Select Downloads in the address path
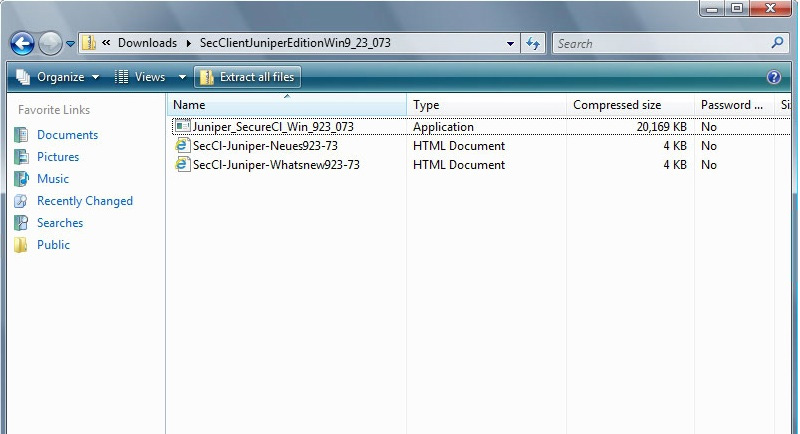This screenshot has height=434, width=800. (147, 43)
